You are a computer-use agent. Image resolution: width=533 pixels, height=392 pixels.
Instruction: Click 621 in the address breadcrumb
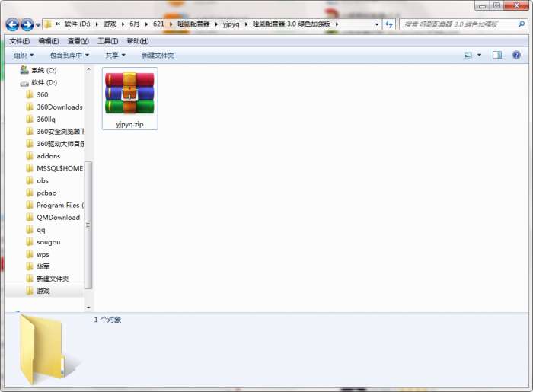158,24
